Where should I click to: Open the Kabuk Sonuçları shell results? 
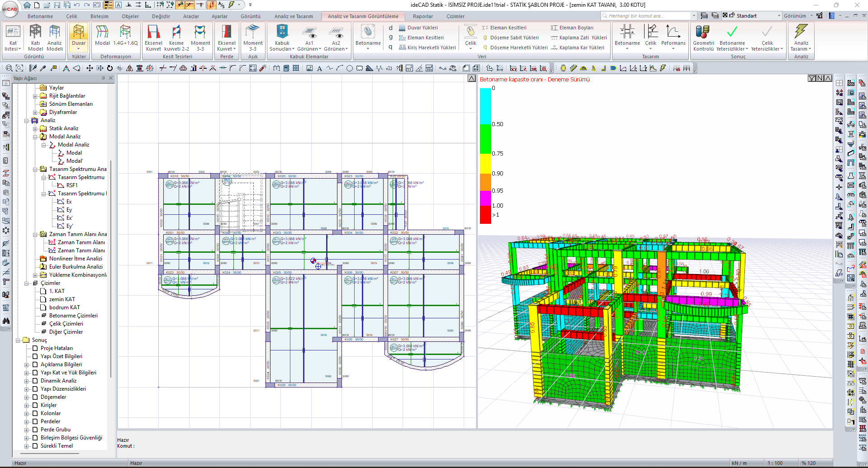pyautogui.click(x=282, y=38)
